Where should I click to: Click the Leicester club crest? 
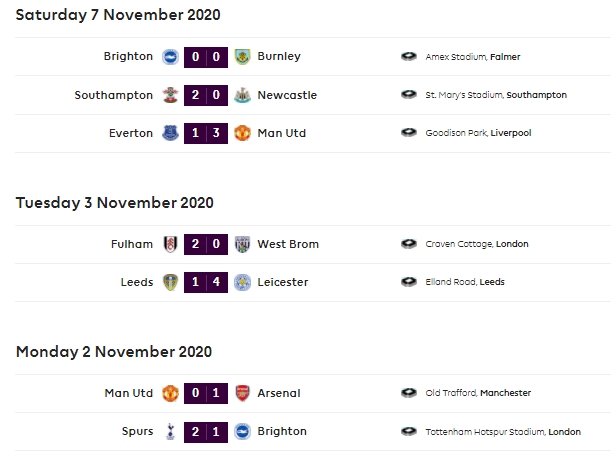click(x=240, y=282)
